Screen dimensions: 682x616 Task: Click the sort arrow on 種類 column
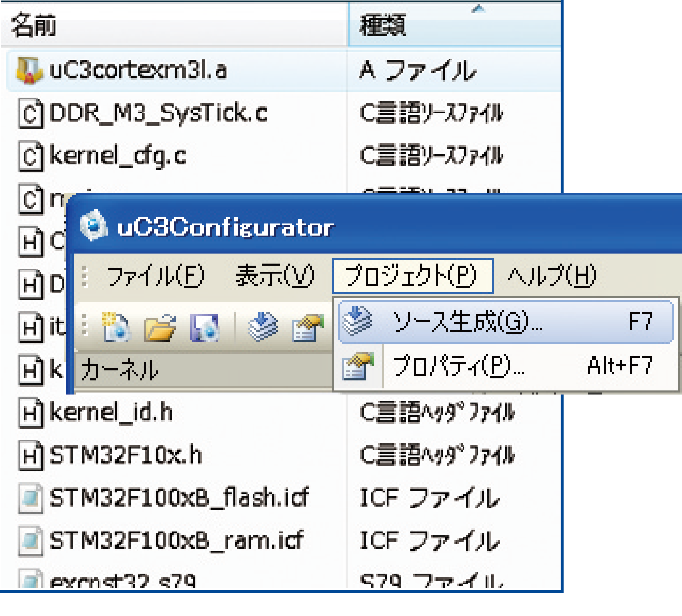(x=478, y=9)
